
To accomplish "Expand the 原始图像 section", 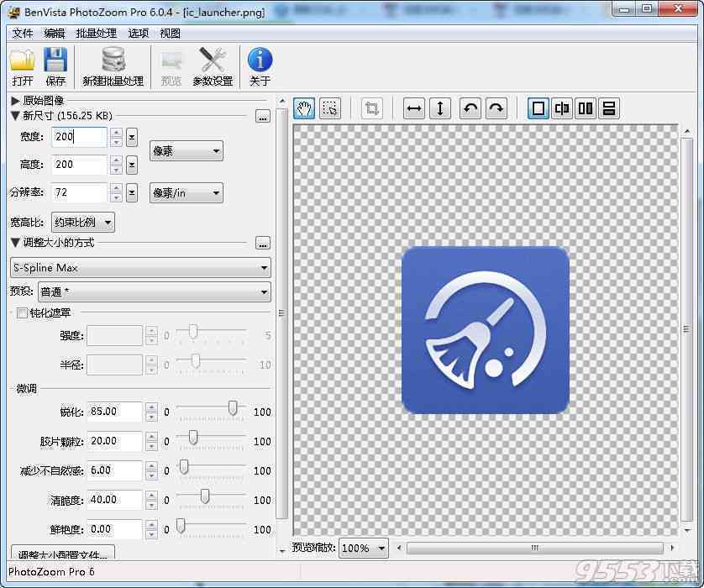I will tap(15, 101).
